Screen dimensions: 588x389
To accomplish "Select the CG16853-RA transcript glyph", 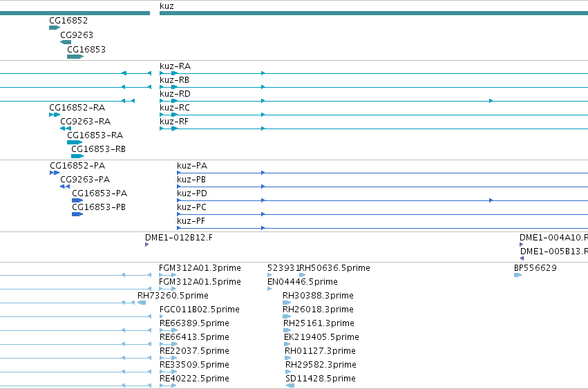I will 75,142.
